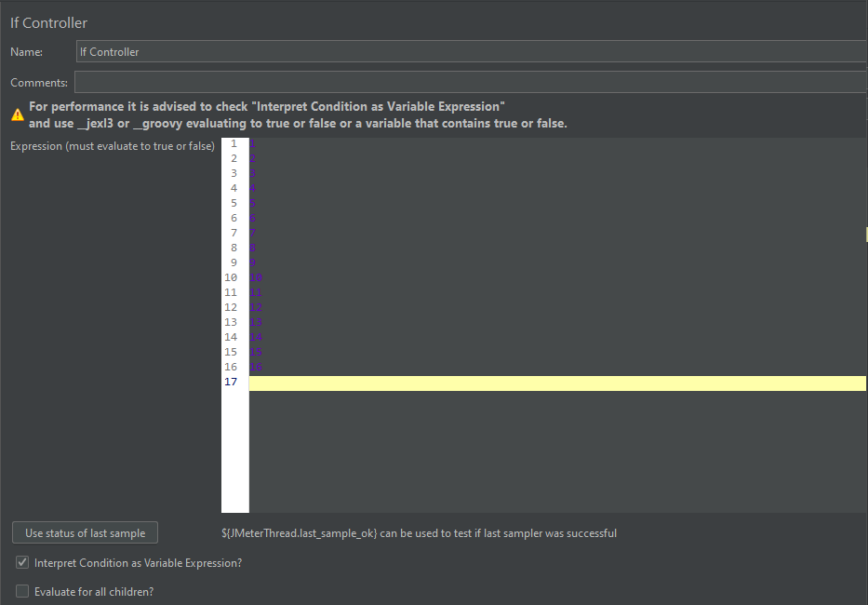
Task: Click the "Expression (must evaluate to true or false)" label
Action: coord(113,146)
